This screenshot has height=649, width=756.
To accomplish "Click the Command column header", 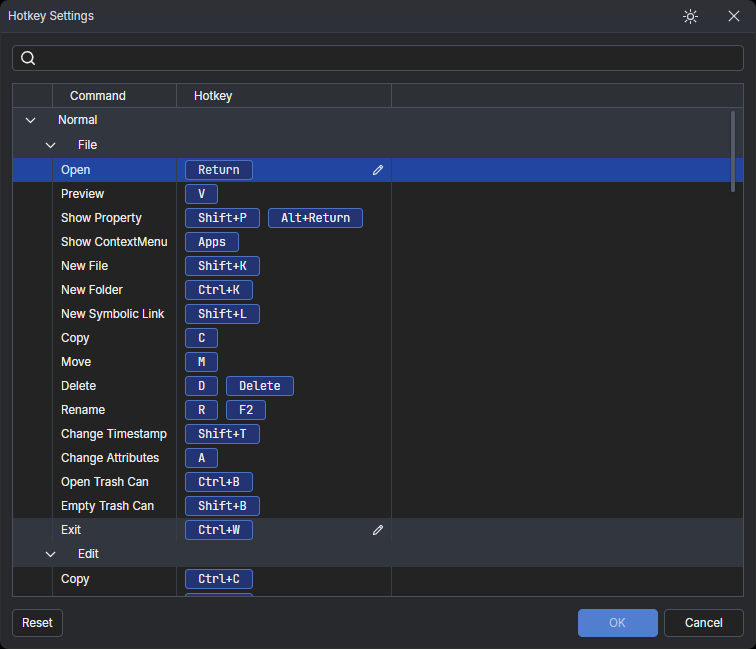I will click(98, 96).
